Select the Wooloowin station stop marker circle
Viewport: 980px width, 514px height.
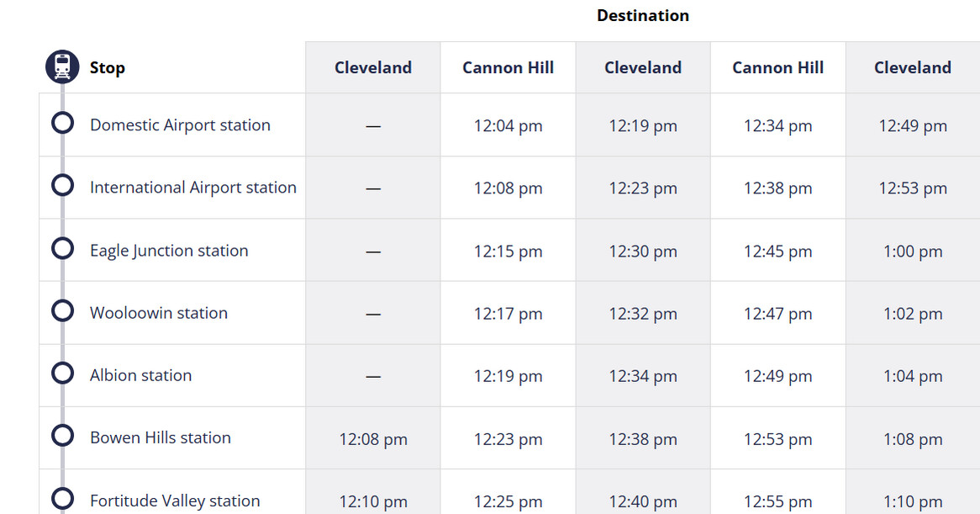[x=62, y=310]
